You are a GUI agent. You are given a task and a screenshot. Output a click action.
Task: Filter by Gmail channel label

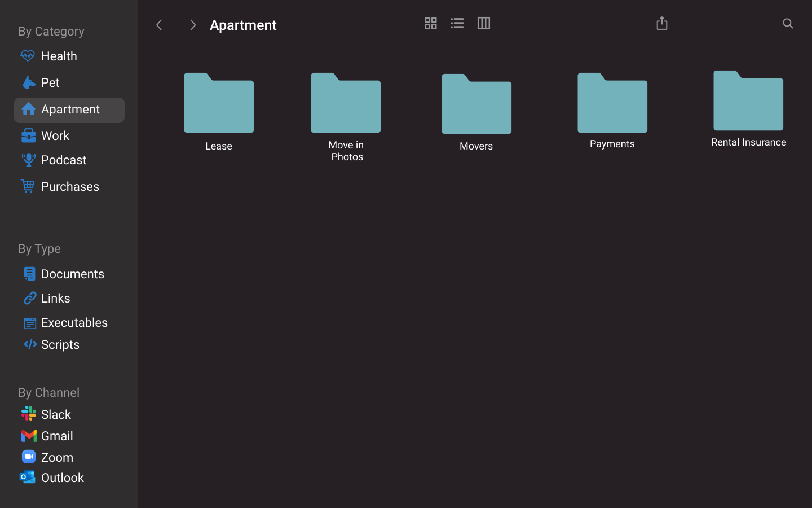(x=58, y=436)
